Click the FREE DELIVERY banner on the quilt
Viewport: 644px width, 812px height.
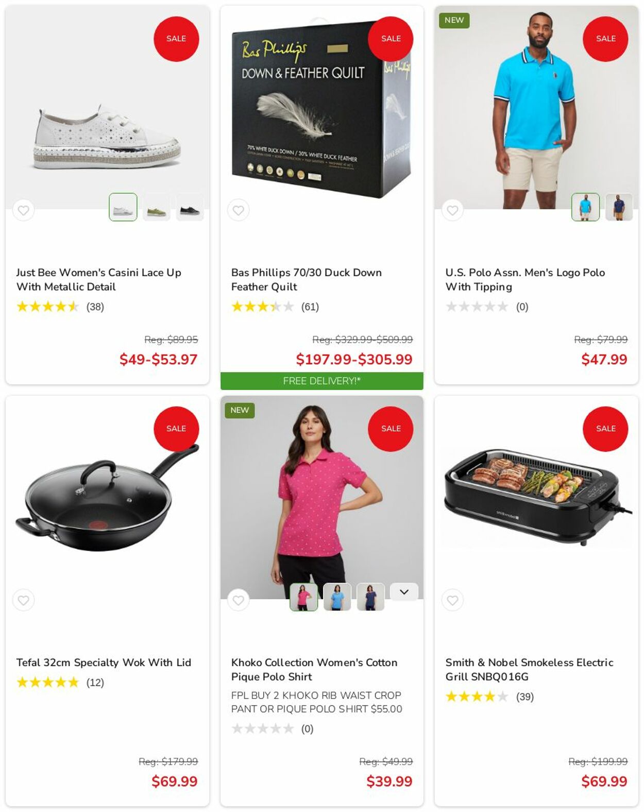[x=322, y=381]
